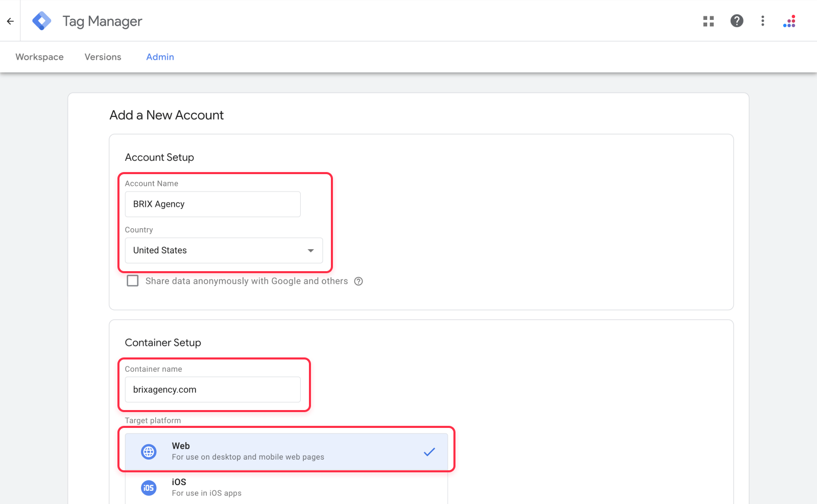Click the Container Setup section heading
817x504 pixels.
[x=163, y=343]
